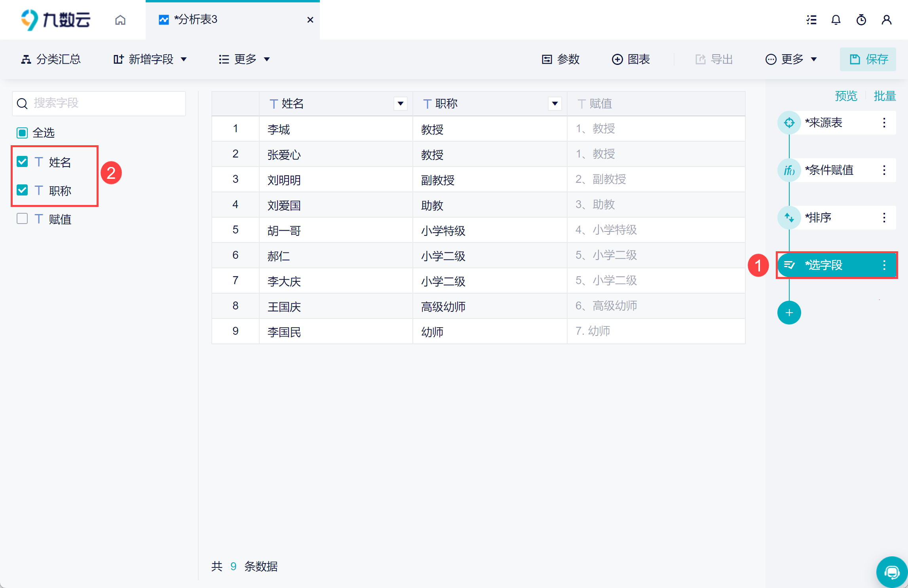Image resolution: width=908 pixels, height=588 pixels.
Task: Click the 预览 link
Action: pyautogui.click(x=846, y=96)
